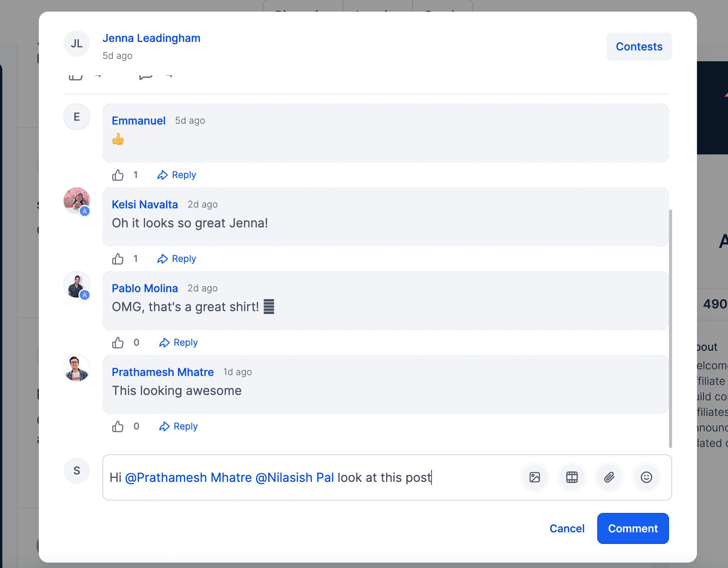Click the @Nilasish Pal mention in draft
The height and width of the screenshot is (568, 728).
[295, 478]
